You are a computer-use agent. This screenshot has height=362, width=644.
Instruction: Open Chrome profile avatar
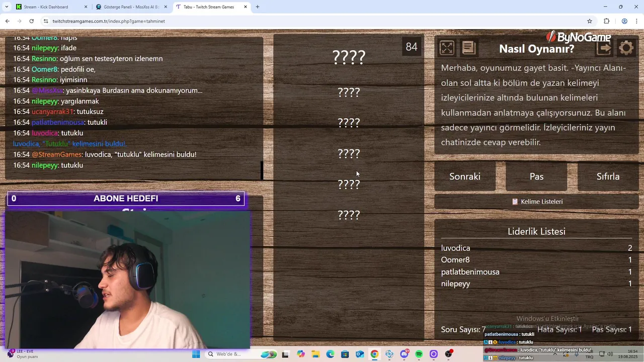pos(624,21)
